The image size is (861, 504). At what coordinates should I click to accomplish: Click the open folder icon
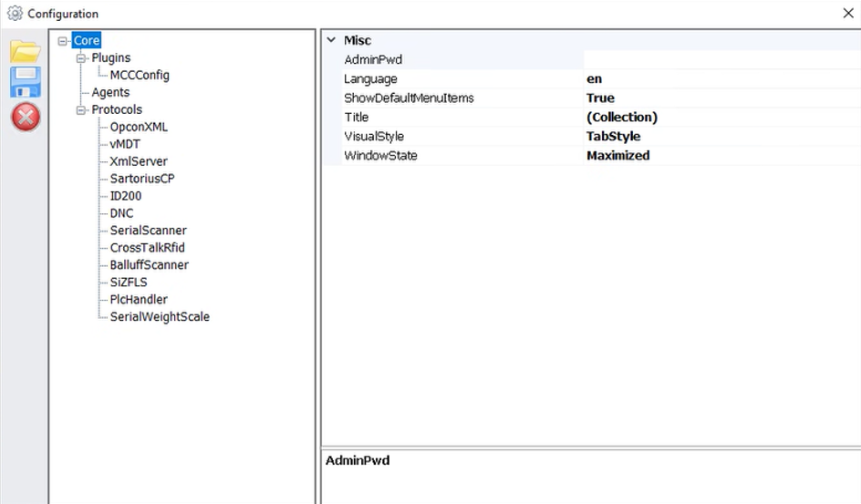tap(25, 51)
